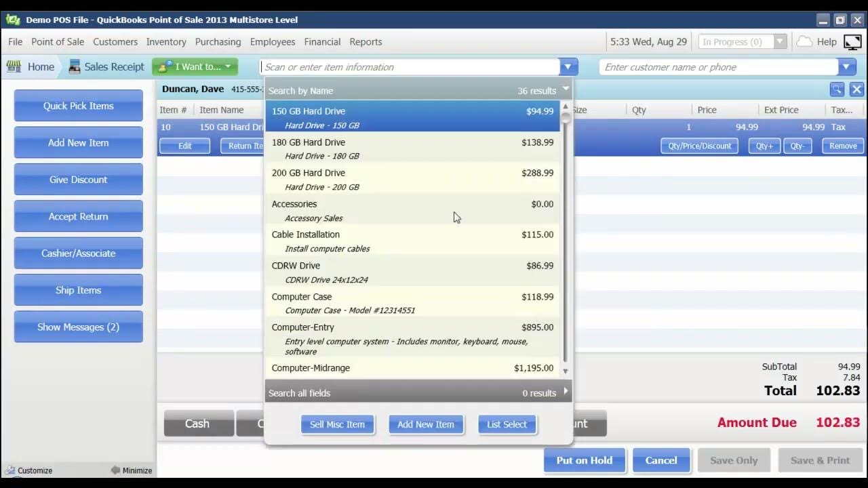Click Put on Hold button
This screenshot has width=868, height=488.
tap(585, 460)
